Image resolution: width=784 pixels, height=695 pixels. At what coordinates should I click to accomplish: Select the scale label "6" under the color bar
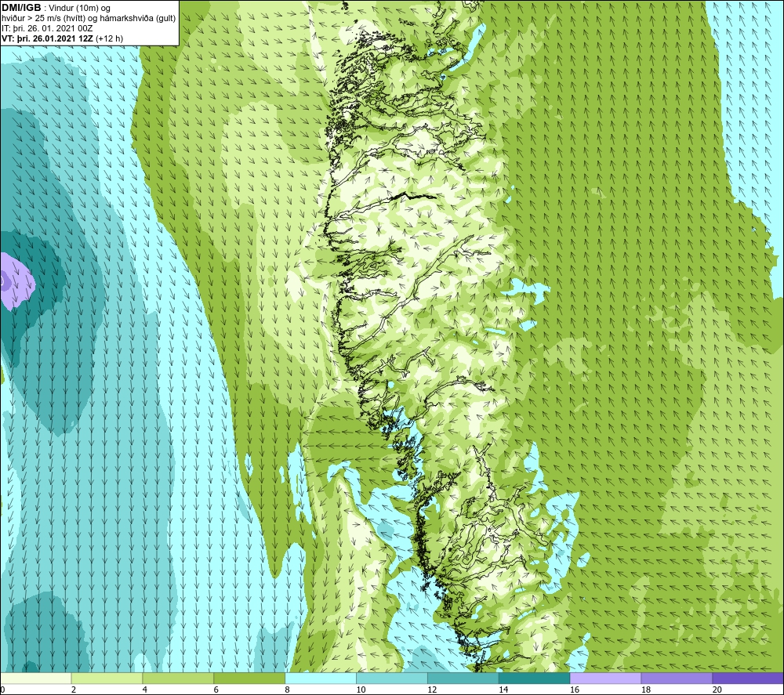216,690
